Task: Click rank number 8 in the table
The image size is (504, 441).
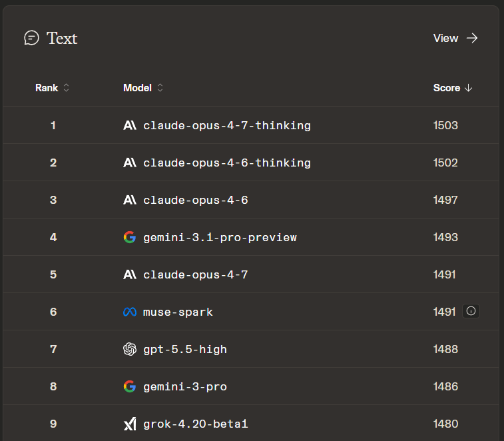Action: click(x=53, y=386)
